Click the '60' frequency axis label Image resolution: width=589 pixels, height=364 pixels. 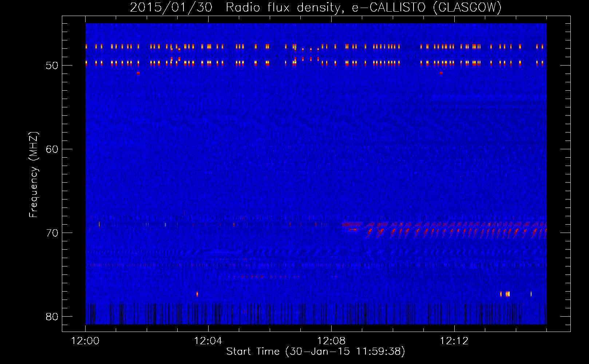(52, 149)
